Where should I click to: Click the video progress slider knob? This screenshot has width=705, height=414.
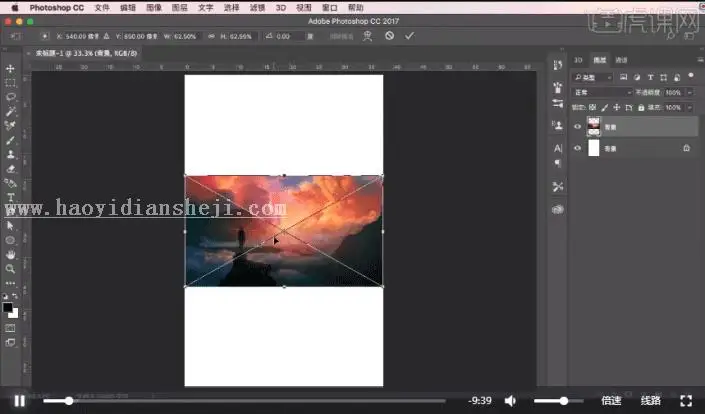tap(69, 401)
